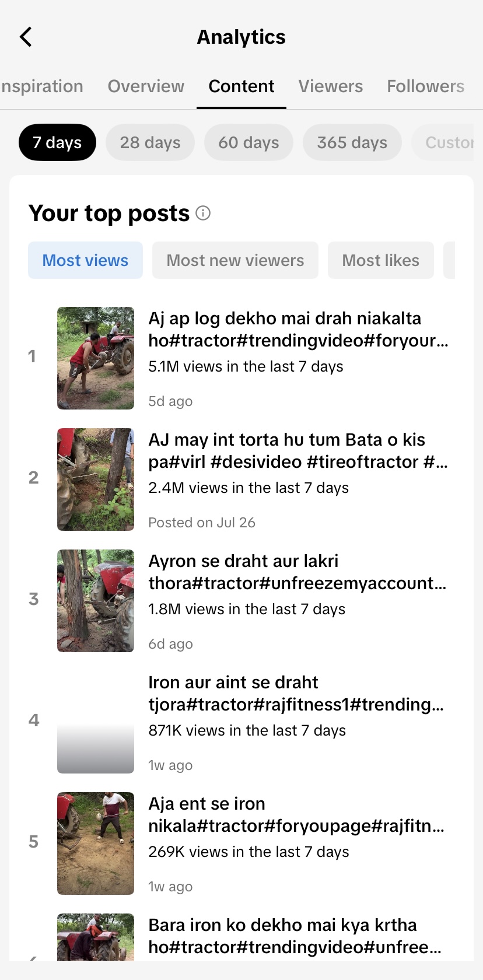Tap the back arrow icon

pyautogui.click(x=26, y=37)
